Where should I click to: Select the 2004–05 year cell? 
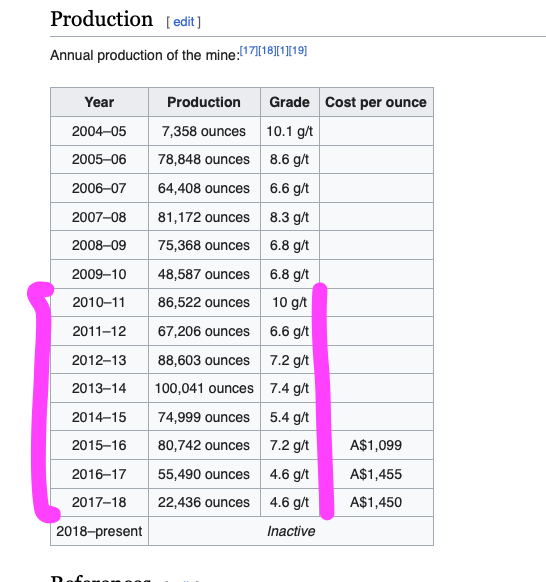tap(99, 131)
